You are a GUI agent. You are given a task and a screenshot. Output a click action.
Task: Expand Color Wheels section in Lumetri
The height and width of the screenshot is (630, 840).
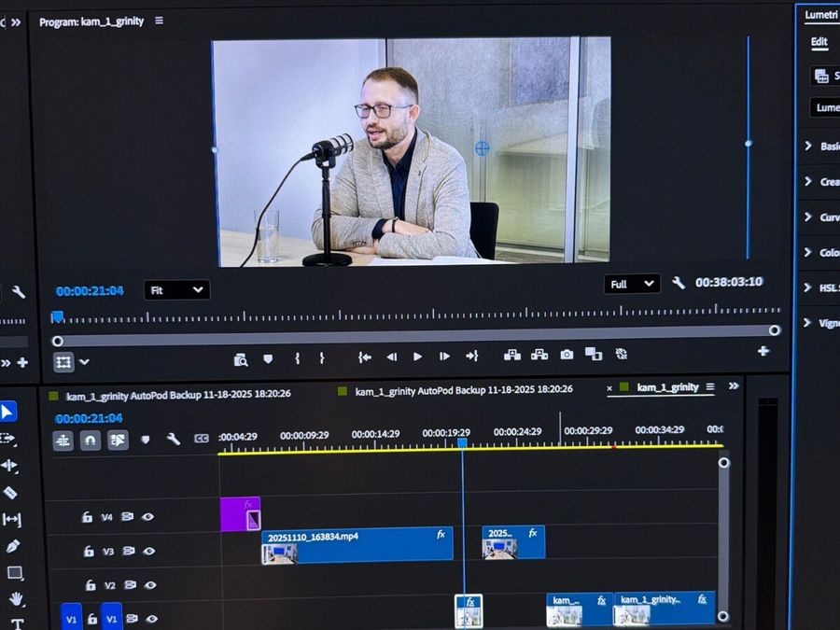(808, 252)
